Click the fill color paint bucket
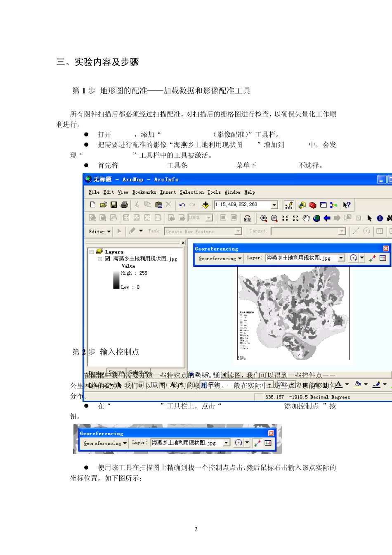This screenshot has height=555, width=392. click(x=358, y=384)
